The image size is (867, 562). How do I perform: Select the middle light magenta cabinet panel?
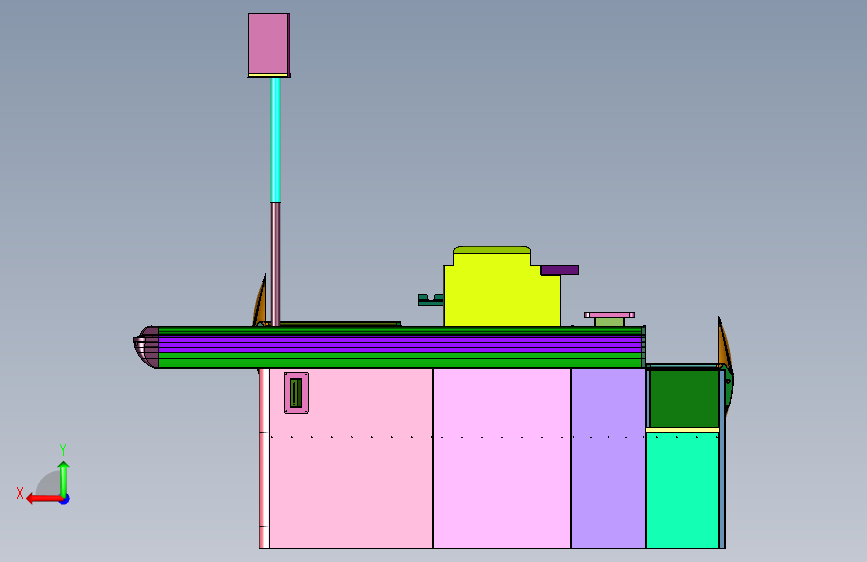502,459
